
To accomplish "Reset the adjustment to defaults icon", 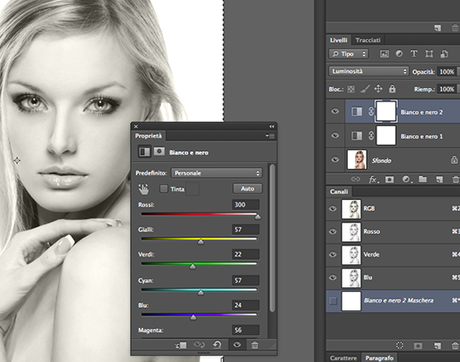I will pos(217,345).
